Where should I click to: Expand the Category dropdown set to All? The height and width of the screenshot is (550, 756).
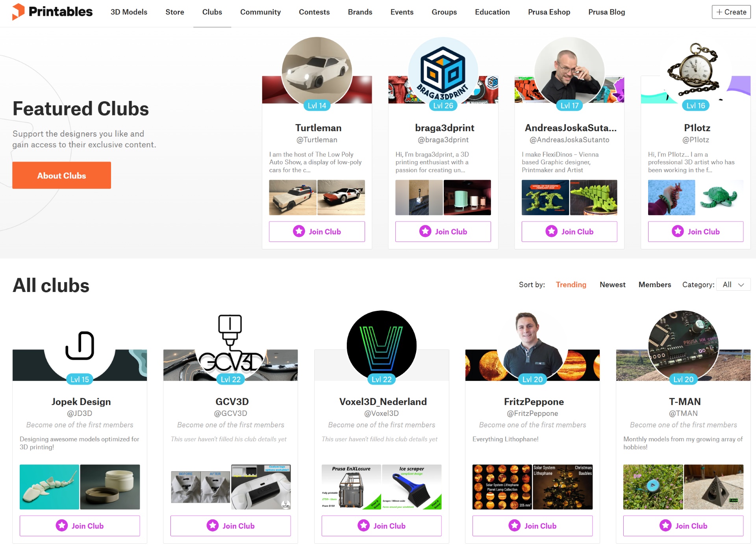pos(733,284)
